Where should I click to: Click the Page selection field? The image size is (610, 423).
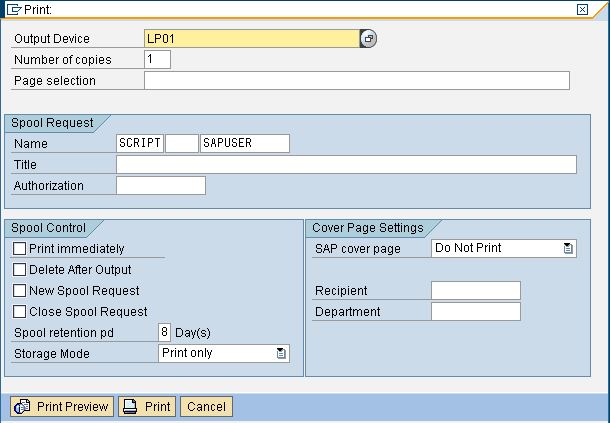[357, 81]
